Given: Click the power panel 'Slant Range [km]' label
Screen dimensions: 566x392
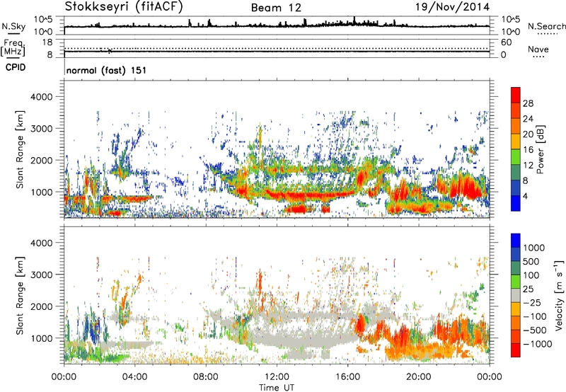Looking at the screenshot, I should click(20, 149).
